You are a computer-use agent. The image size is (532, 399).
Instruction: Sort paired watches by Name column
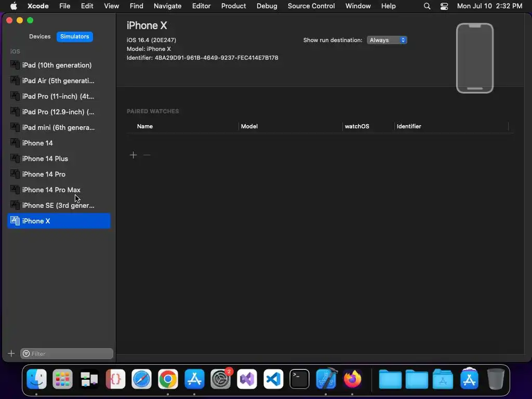tap(145, 126)
